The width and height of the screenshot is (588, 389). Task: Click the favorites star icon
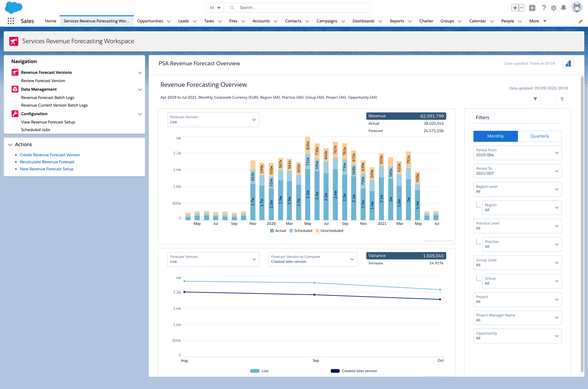[515, 8]
